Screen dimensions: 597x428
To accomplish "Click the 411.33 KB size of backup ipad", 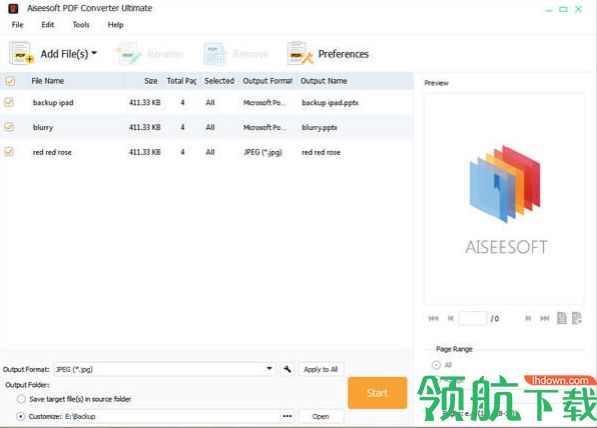I will click(x=145, y=102).
